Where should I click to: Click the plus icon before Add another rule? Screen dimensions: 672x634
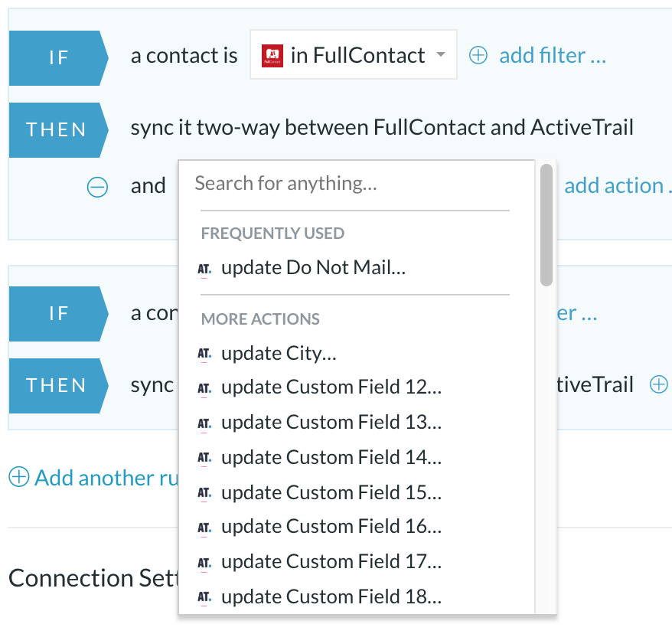click(19, 477)
